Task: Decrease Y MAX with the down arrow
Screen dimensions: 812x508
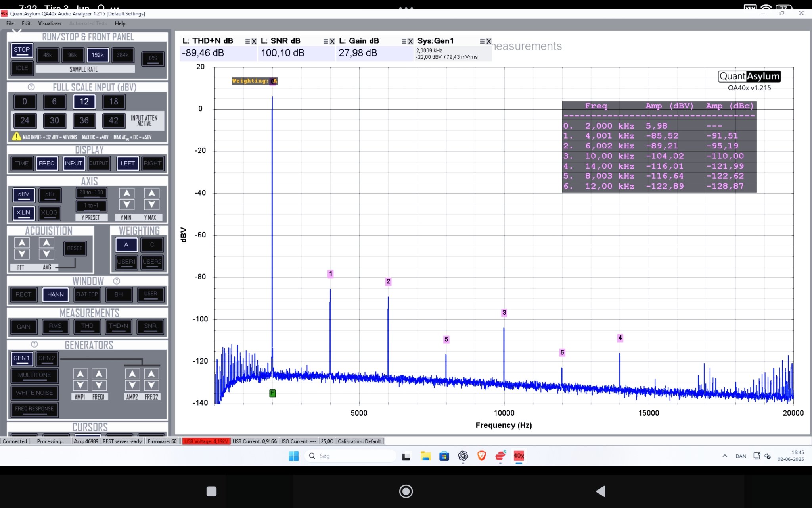Action: tap(151, 205)
